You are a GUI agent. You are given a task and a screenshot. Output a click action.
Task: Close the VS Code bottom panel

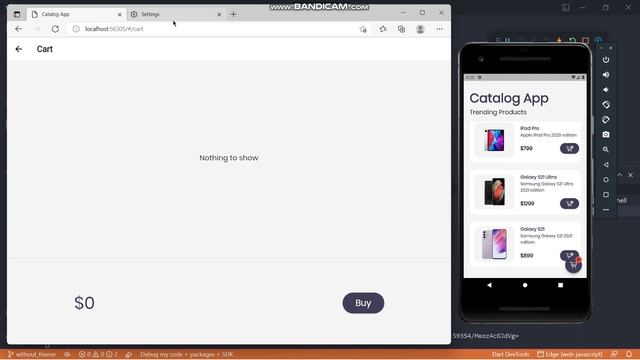631,175
